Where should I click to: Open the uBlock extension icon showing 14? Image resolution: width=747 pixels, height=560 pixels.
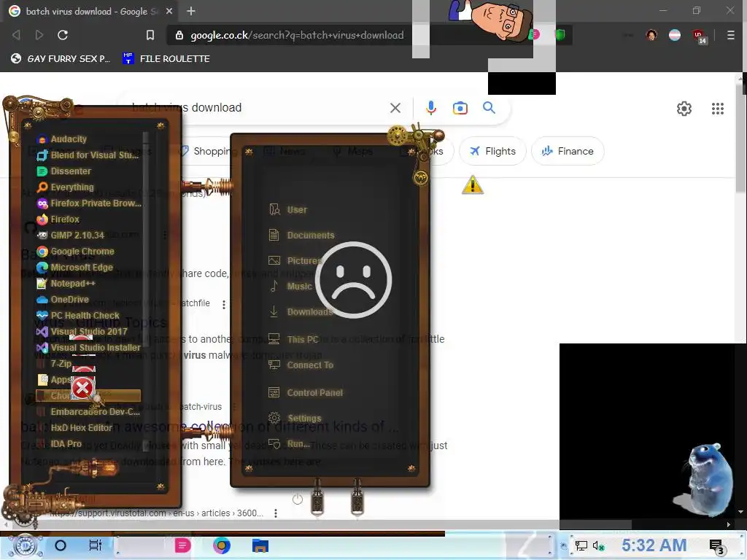coord(700,36)
